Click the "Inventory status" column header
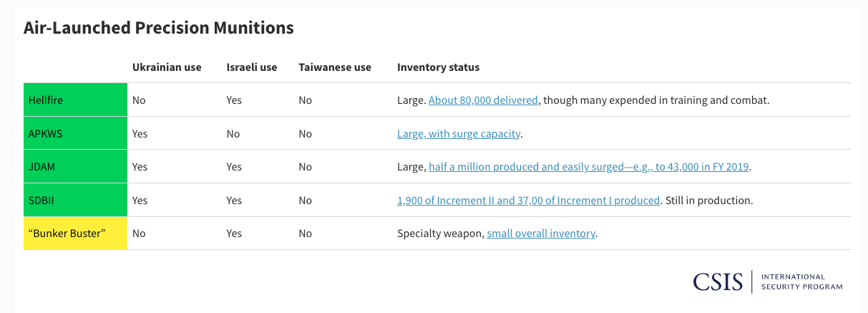 [438, 67]
